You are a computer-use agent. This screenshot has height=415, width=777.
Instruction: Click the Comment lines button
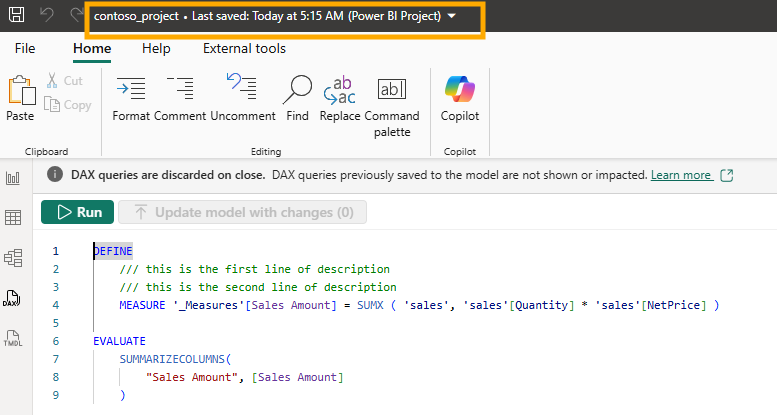point(179,98)
